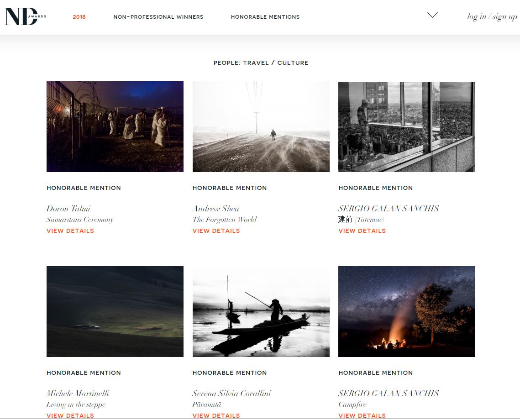Click the Doron Talmi photographer name
The height and width of the screenshot is (420, 520).
pos(68,209)
